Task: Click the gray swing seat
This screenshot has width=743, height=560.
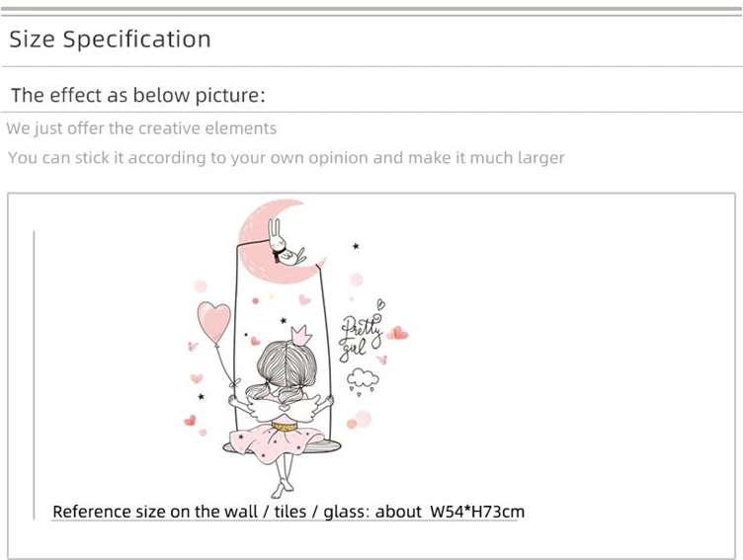Action: pos(283,446)
